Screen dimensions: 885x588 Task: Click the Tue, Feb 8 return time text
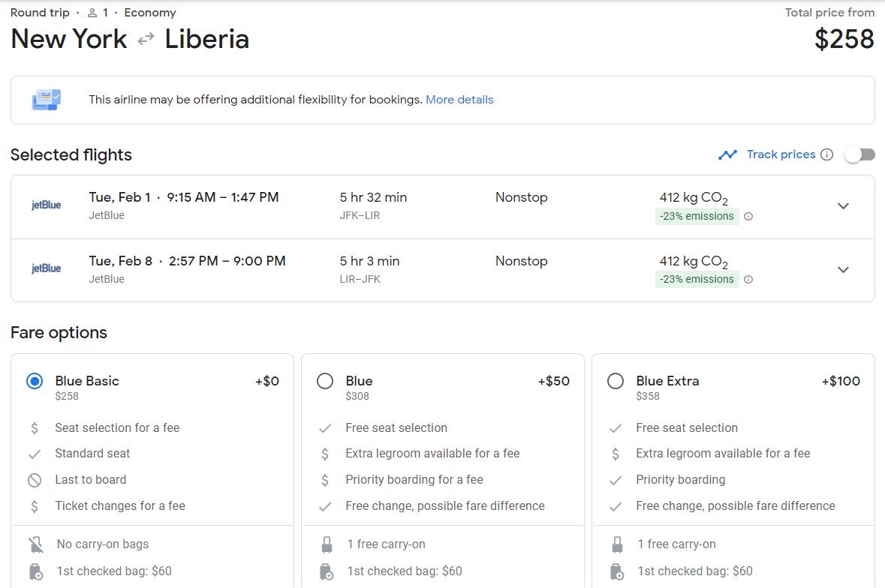tap(187, 261)
